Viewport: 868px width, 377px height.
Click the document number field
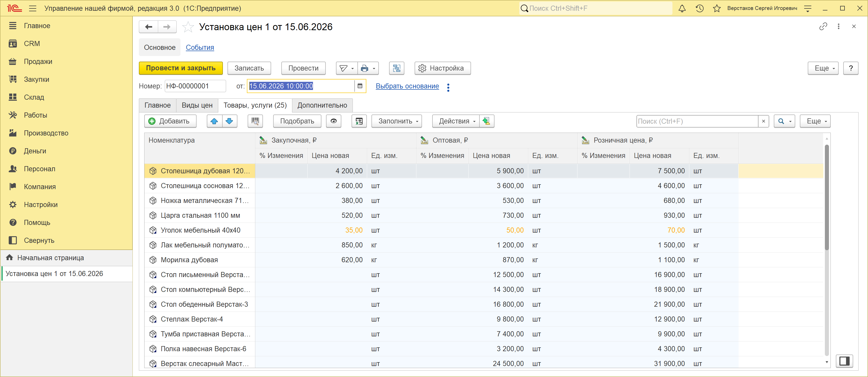click(196, 86)
